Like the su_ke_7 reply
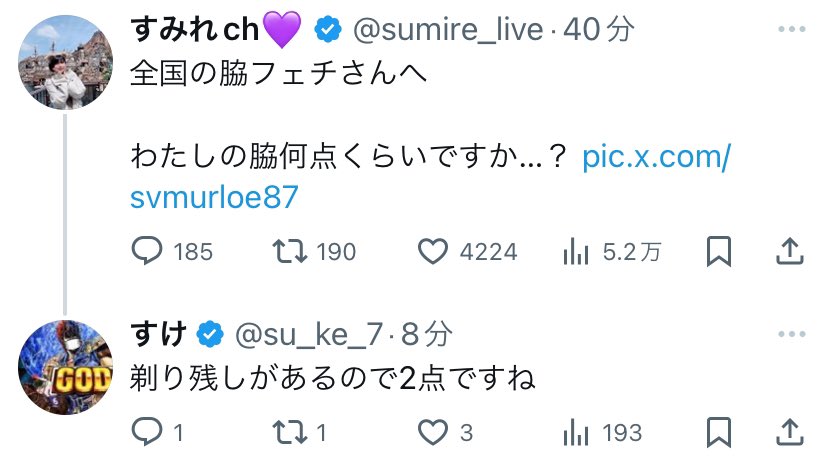This screenshot has width=828, height=471. click(x=433, y=433)
